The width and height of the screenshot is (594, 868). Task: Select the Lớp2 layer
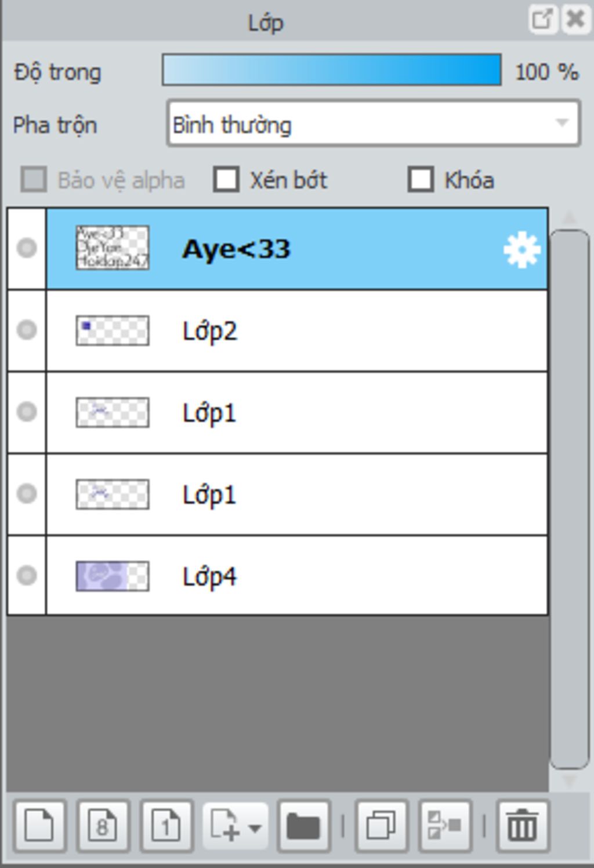(297, 331)
